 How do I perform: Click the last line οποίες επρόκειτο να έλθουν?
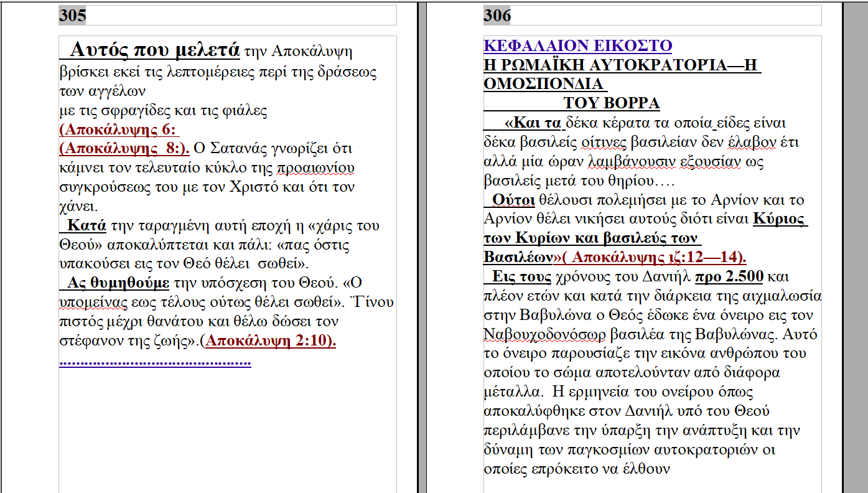pos(577,469)
